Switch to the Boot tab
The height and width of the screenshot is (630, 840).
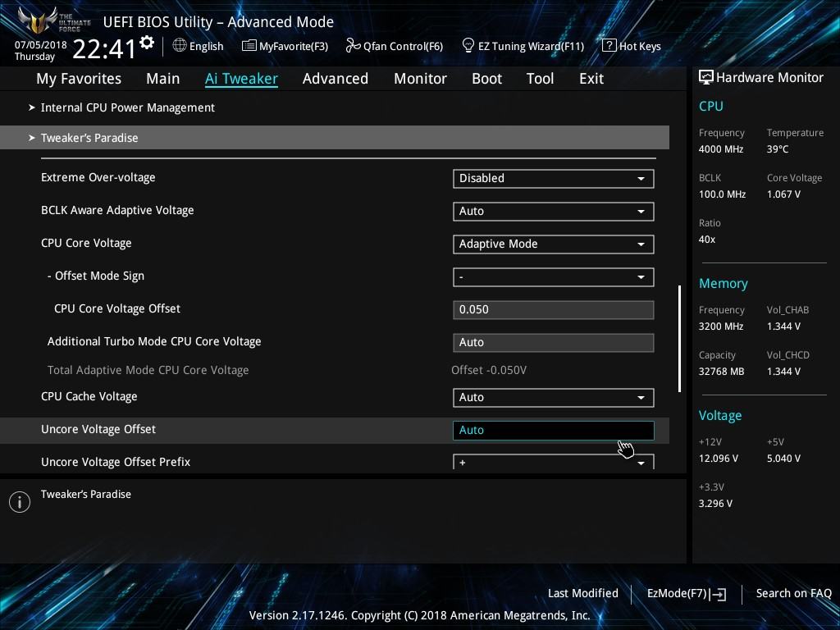(487, 79)
